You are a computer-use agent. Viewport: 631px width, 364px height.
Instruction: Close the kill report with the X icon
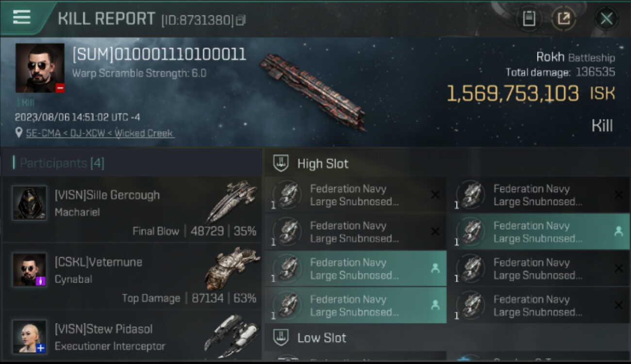(x=606, y=19)
